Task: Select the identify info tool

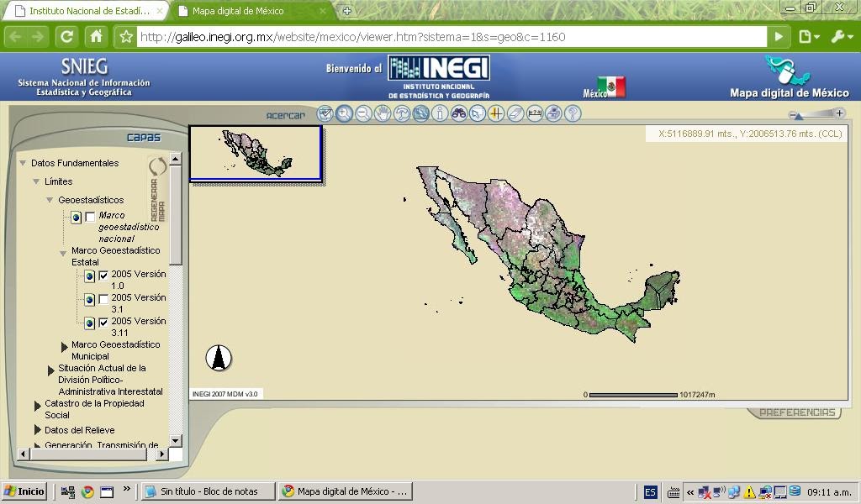Action: 439,113
